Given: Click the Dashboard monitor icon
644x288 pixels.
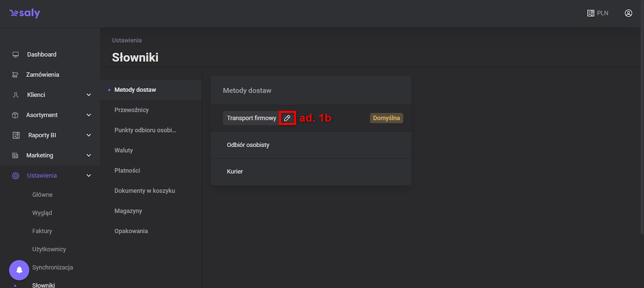Looking at the screenshot, I should (x=16, y=54).
